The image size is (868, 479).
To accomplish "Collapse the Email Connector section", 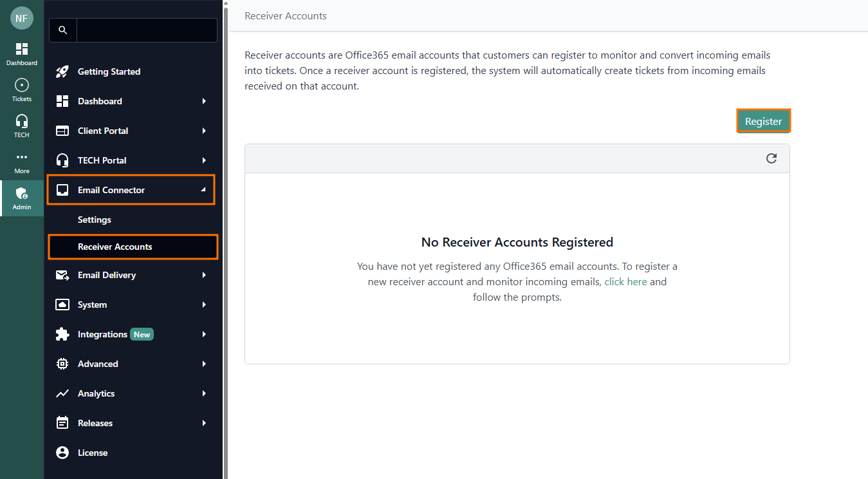I will (203, 190).
